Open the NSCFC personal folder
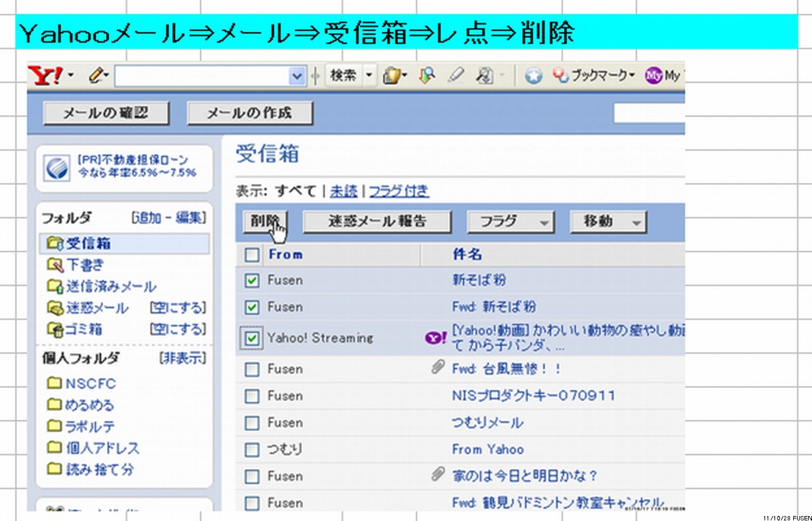Image resolution: width=812 pixels, height=521 pixels. coord(91,384)
